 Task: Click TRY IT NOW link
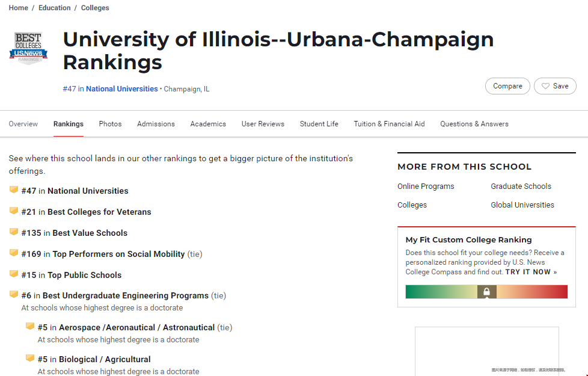[x=531, y=272]
